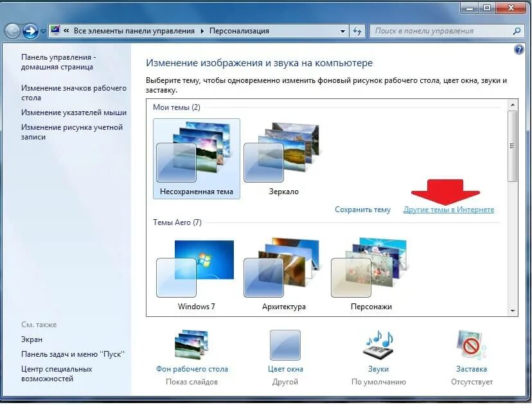This screenshot has height=405, width=532.
Task: Click the Control Panel icon in address bar
Action: click(x=55, y=31)
